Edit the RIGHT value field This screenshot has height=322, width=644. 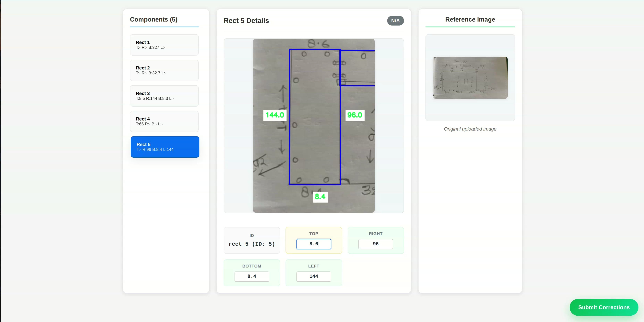pyautogui.click(x=375, y=244)
